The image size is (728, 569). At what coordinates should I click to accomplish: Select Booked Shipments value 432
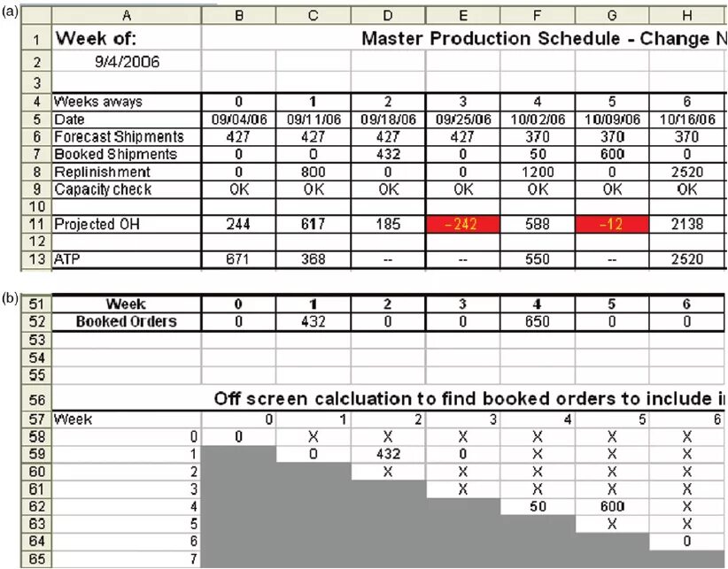(388, 154)
